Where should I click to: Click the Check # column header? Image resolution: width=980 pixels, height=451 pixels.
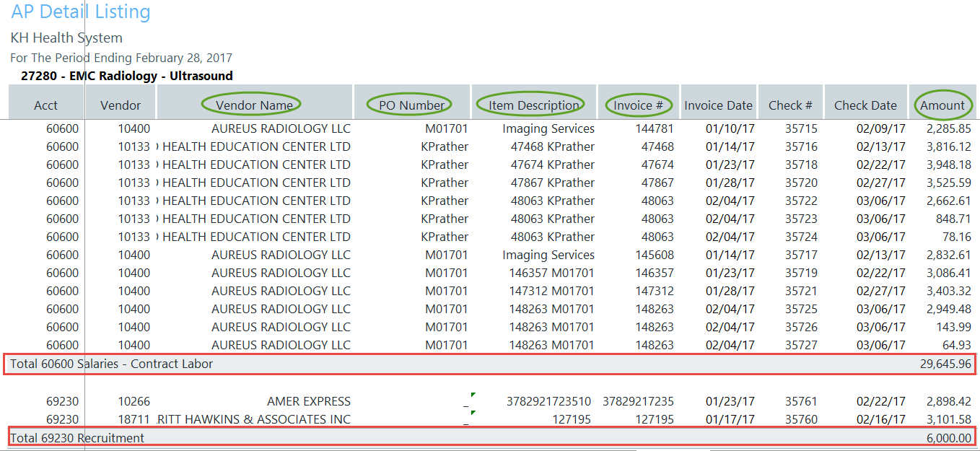point(790,105)
